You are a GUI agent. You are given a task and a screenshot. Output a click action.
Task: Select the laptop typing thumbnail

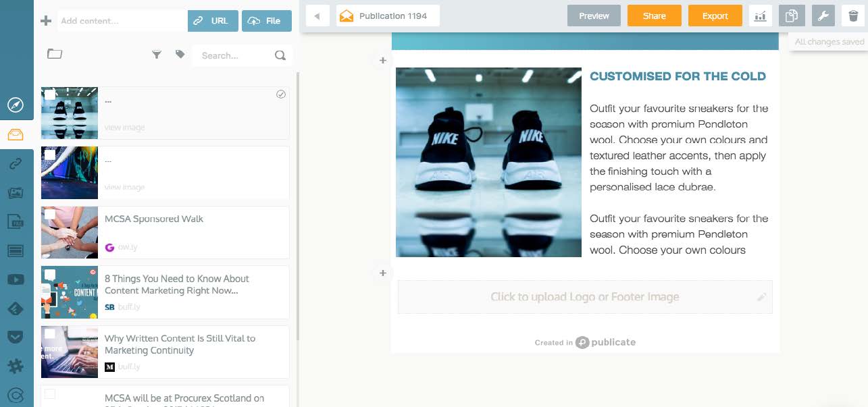[70, 352]
